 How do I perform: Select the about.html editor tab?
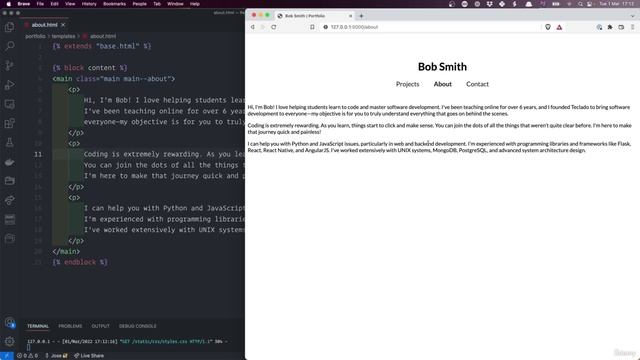pyautogui.click(x=44, y=25)
